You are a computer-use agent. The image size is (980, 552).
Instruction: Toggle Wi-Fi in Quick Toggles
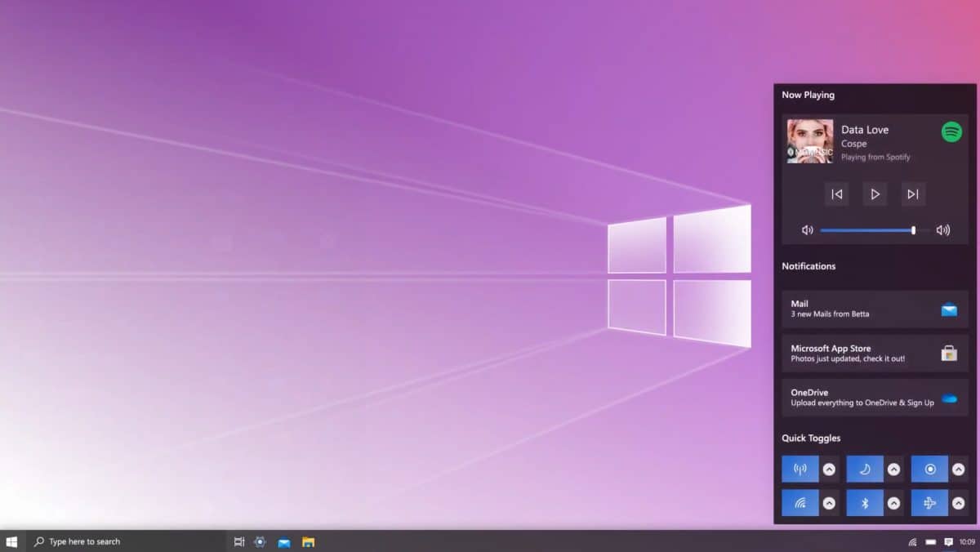coord(800,502)
